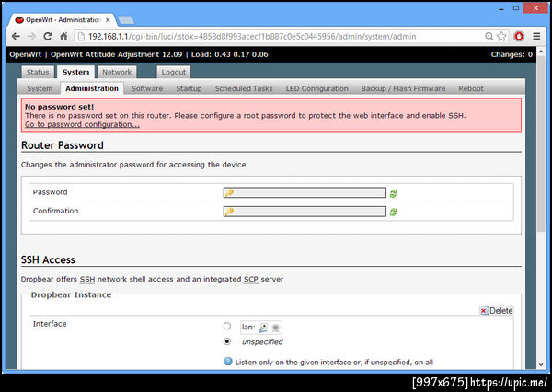Open the Chrome hamburger menu
Screen dimensions: 552x392
coord(536,36)
